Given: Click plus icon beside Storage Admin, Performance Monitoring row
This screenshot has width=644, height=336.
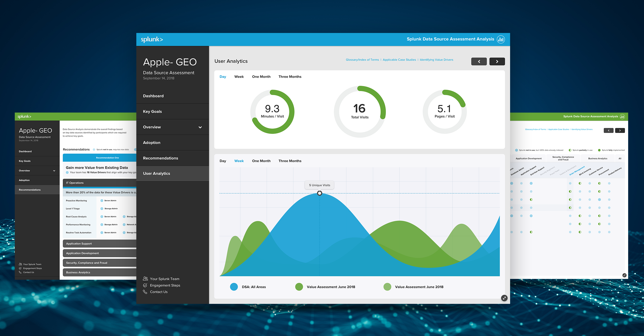Looking at the screenshot, I should click(102, 225).
